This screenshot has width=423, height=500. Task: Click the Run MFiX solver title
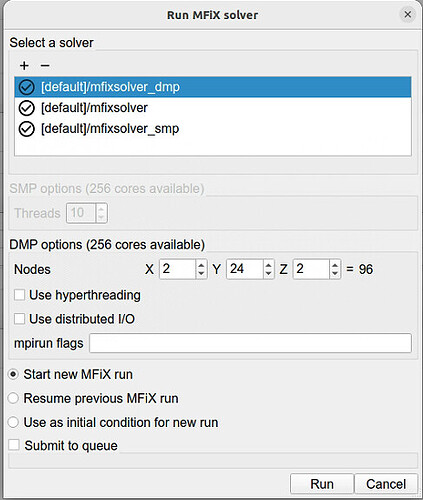click(212, 15)
